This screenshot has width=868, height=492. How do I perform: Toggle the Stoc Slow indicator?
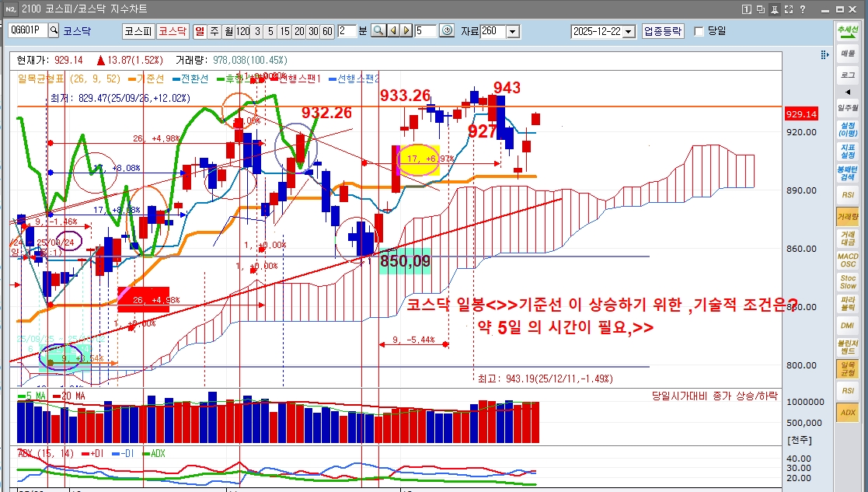click(x=848, y=281)
